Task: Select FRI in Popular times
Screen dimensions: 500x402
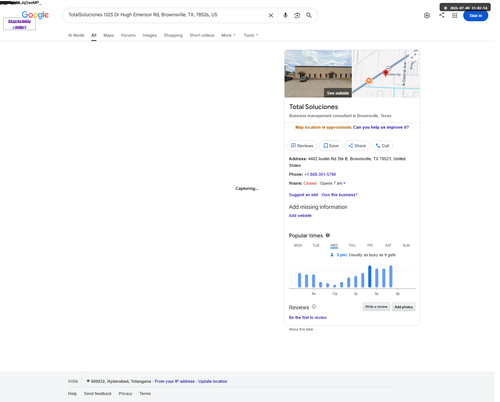Action: click(x=370, y=245)
